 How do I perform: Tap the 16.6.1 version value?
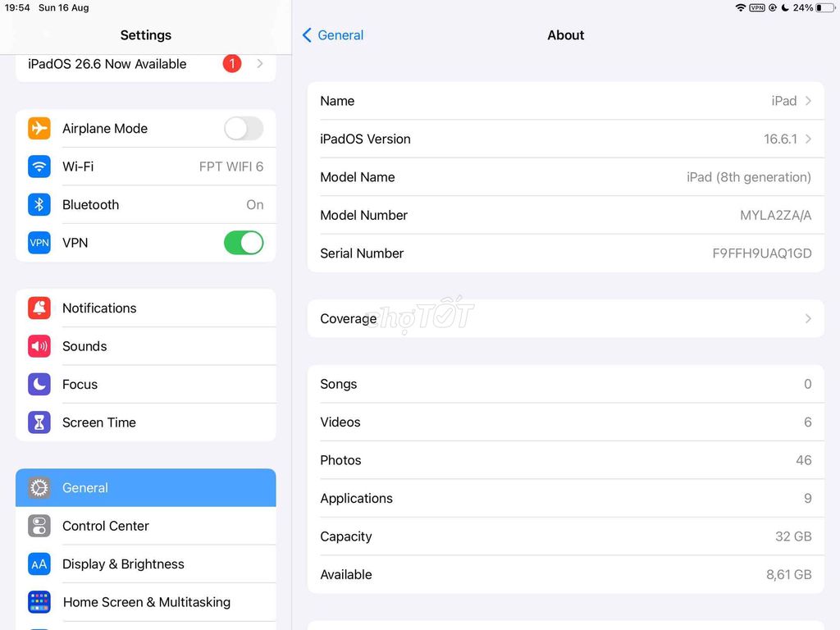780,139
